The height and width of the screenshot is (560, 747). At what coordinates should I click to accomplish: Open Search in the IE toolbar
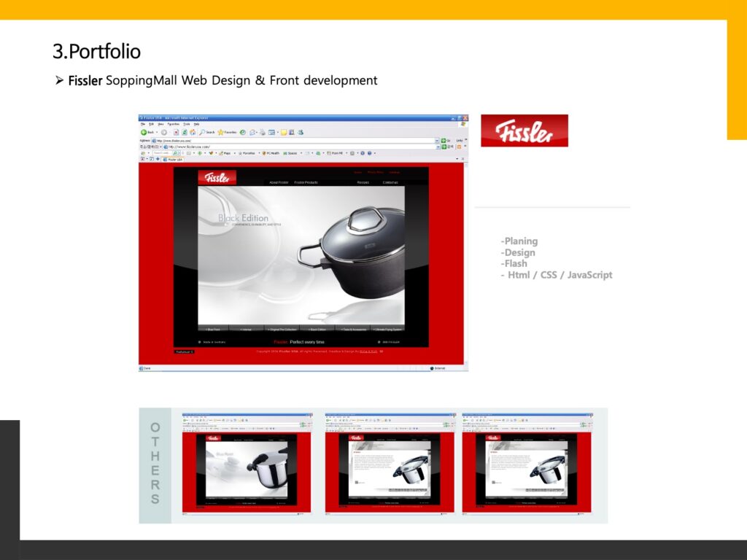click(206, 132)
